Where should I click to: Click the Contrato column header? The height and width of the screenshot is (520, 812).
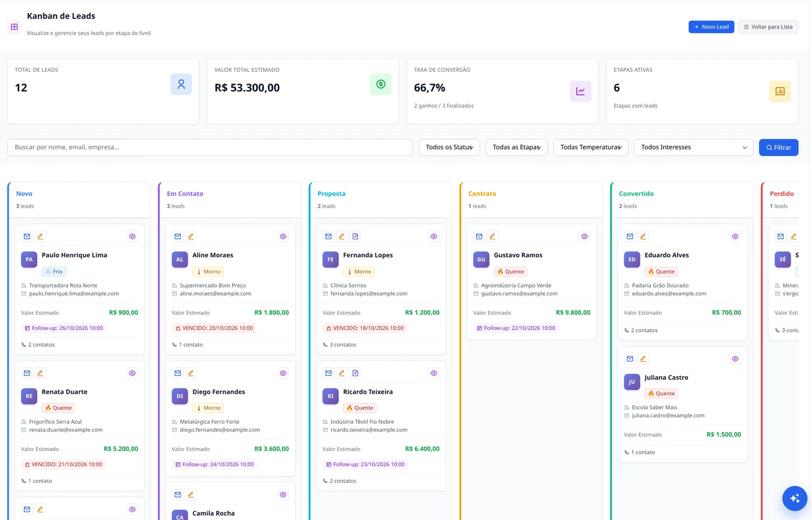[x=483, y=194]
